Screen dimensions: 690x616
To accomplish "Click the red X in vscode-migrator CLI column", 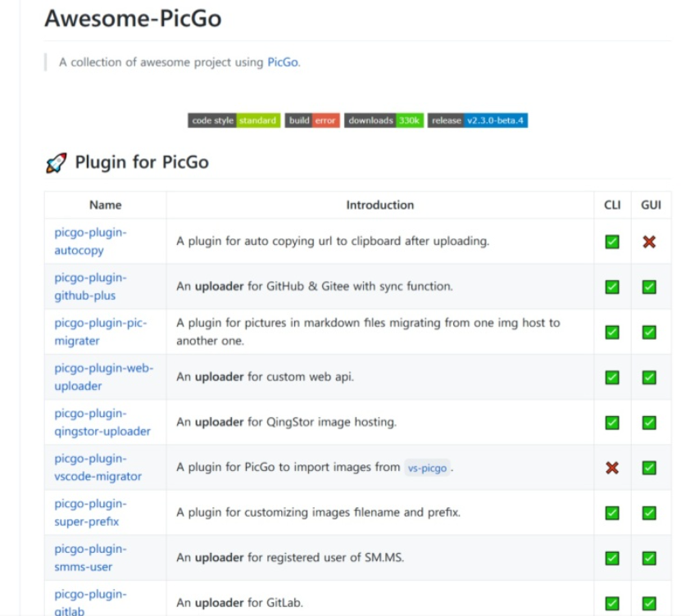I will [611, 468].
